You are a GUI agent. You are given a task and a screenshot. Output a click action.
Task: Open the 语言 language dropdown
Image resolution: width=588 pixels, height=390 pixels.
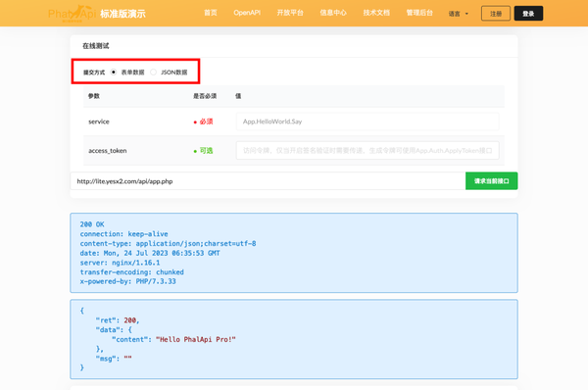[459, 14]
